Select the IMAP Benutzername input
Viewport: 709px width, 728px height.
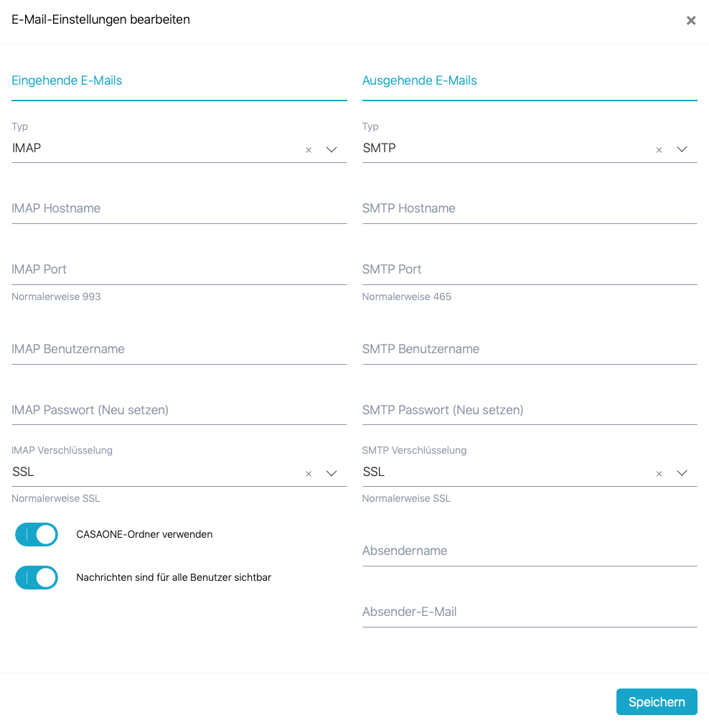pyautogui.click(x=179, y=350)
